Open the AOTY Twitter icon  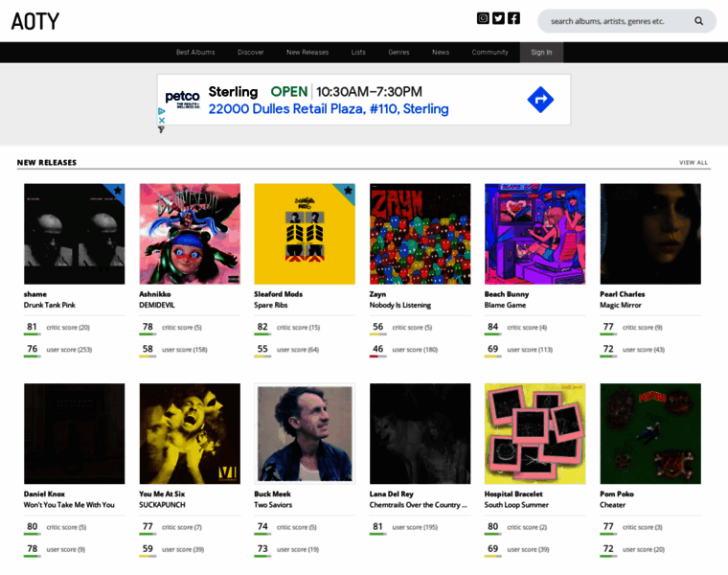(498, 18)
